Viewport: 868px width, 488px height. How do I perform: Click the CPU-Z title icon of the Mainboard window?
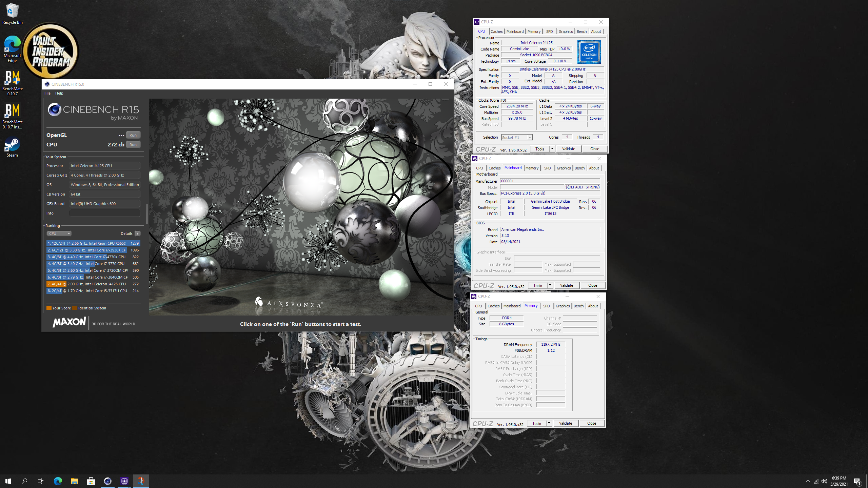tap(475, 159)
